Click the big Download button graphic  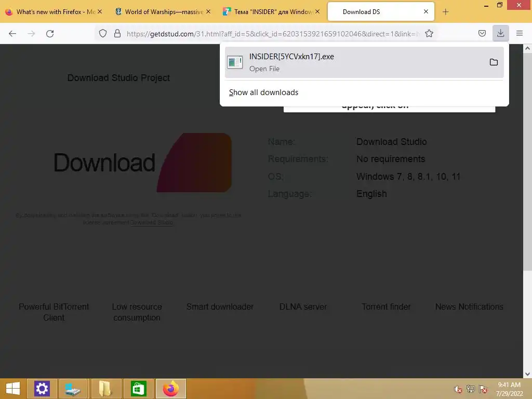click(x=143, y=163)
